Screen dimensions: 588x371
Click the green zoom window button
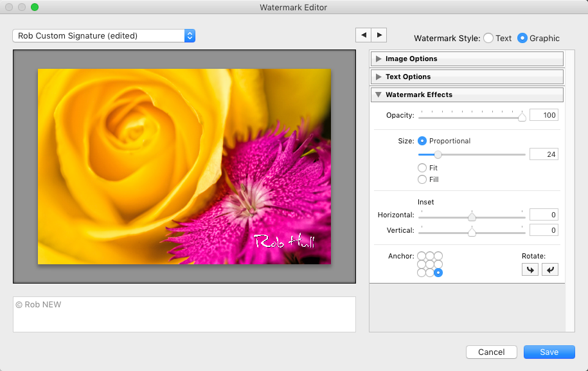tap(35, 7)
